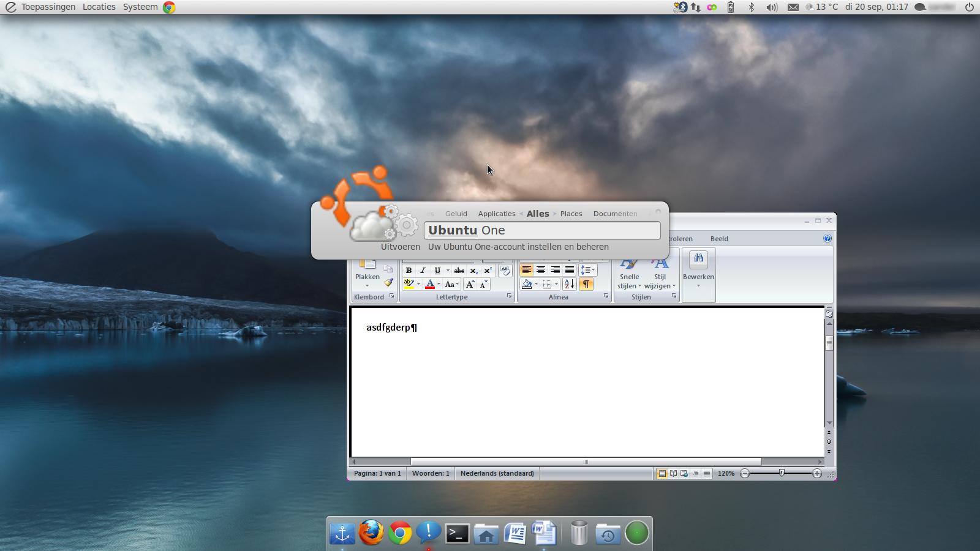
Task: Click Pagina: 1 van 1 status
Action: tap(377, 473)
